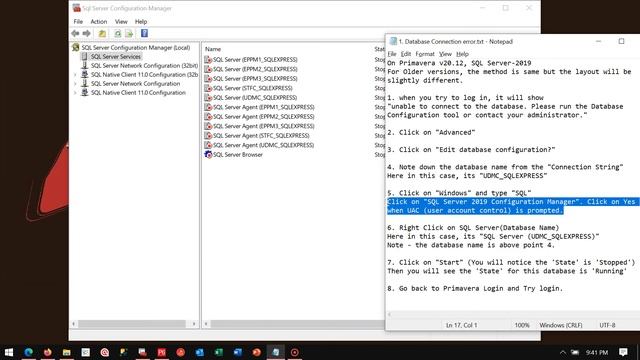
Task: Open the File menu in Configuration Manager
Action: click(78, 22)
